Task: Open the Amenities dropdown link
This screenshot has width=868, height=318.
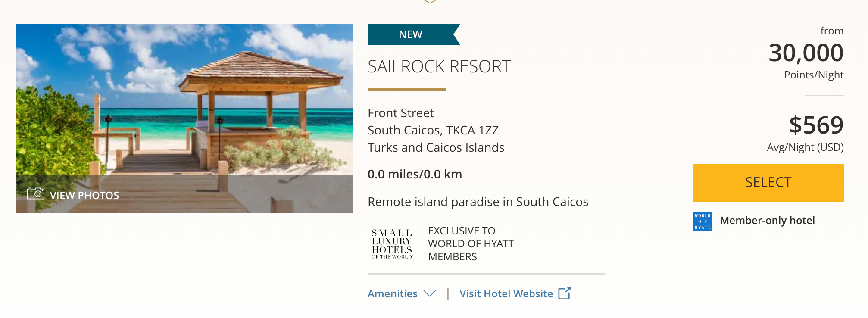Action: tap(393, 293)
